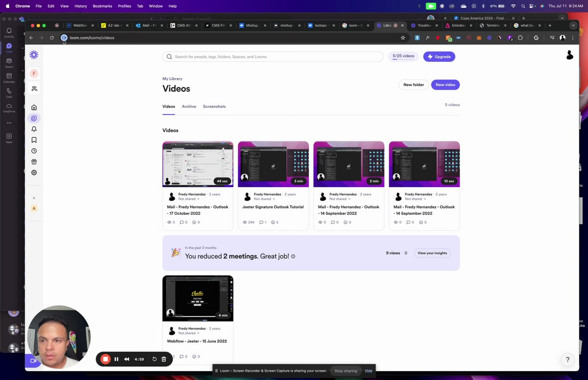Open the help question mark button
Image resolution: width=588 pixels, height=380 pixels.
[568, 359]
